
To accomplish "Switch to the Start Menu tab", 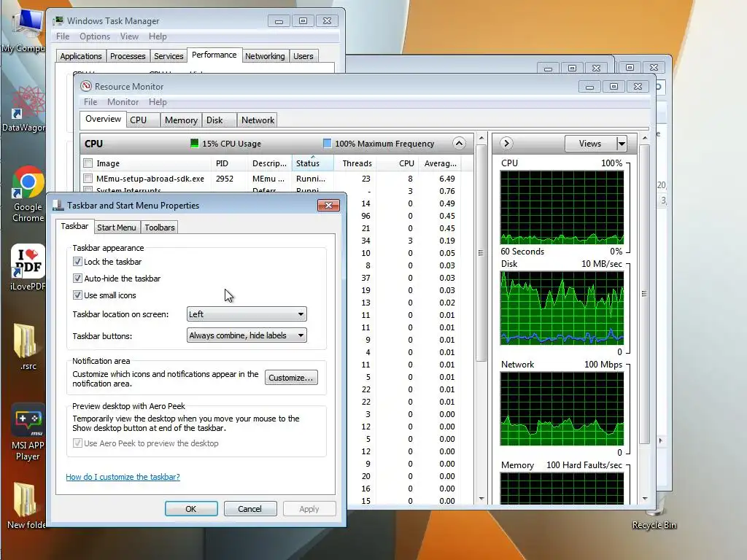I will [116, 227].
